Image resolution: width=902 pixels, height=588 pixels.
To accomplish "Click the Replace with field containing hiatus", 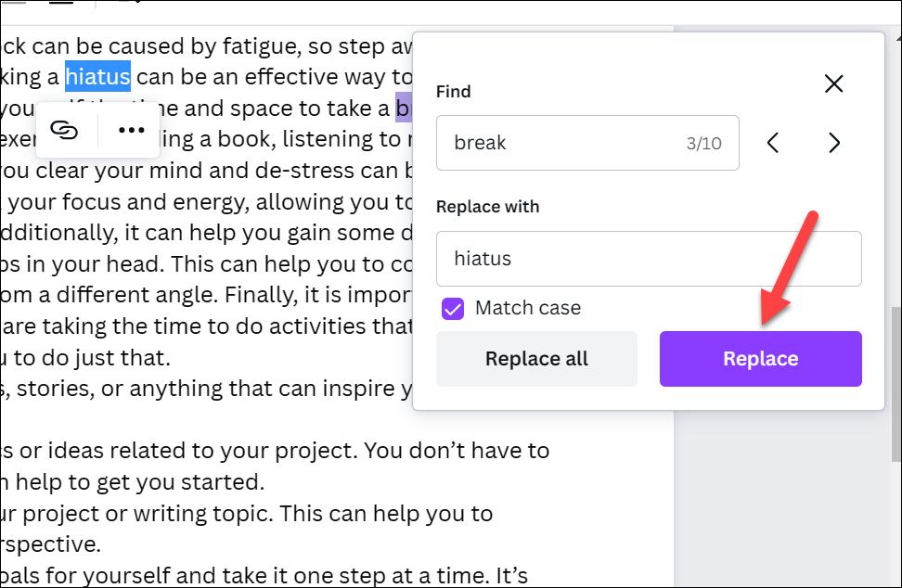I will pos(648,258).
